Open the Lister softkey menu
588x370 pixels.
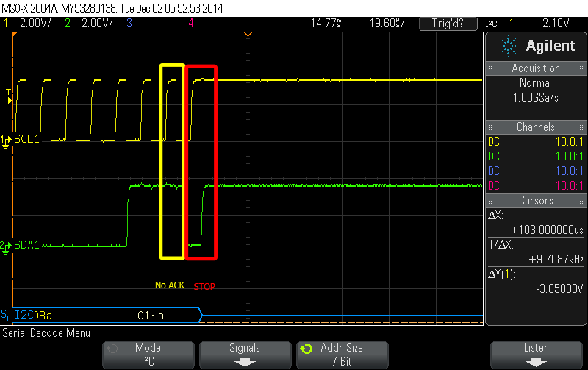click(536, 355)
